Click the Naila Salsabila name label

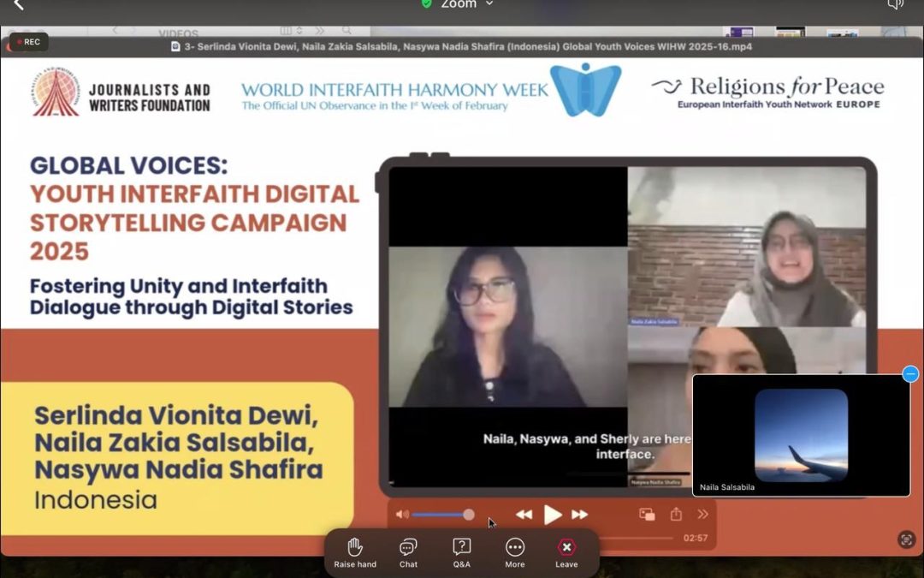[726, 487]
